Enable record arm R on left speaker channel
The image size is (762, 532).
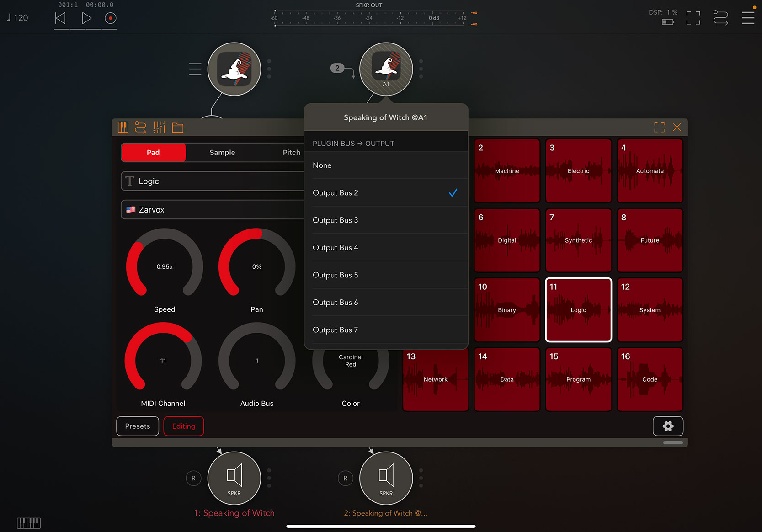pyautogui.click(x=193, y=478)
